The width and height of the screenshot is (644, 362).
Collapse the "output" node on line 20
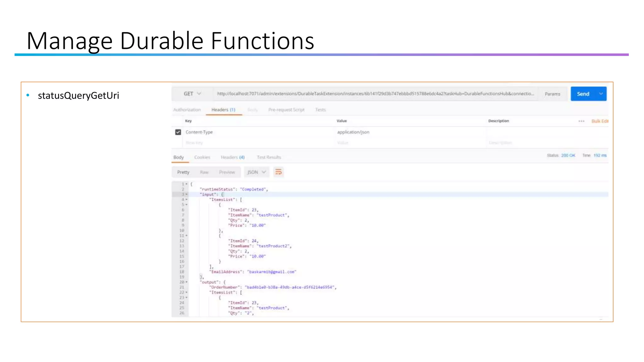click(186, 282)
